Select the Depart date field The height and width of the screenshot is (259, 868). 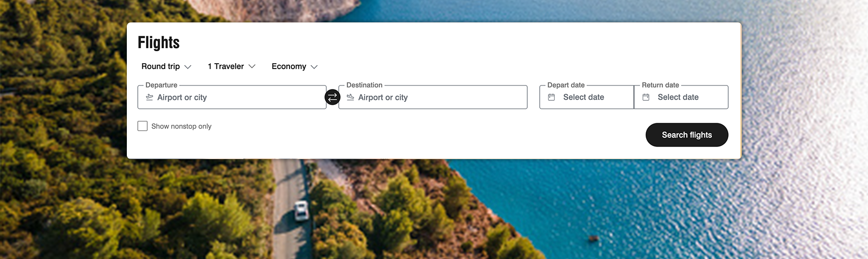[x=586, y=97]
